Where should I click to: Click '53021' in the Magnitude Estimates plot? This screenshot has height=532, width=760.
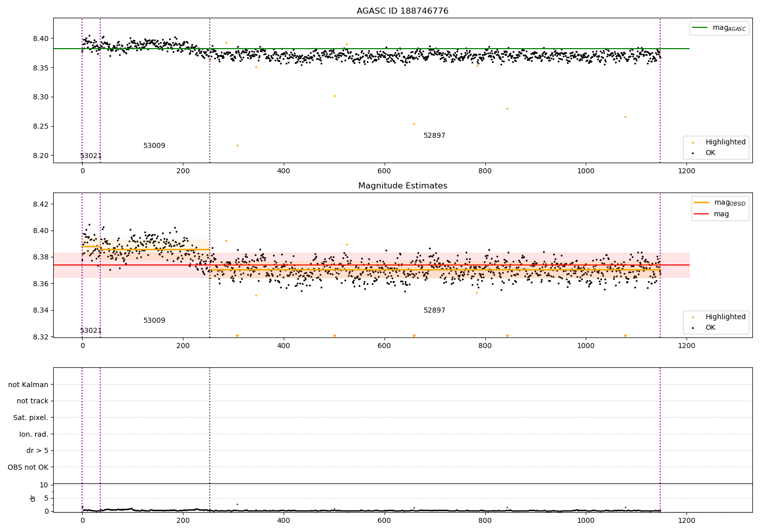(91, 331)
